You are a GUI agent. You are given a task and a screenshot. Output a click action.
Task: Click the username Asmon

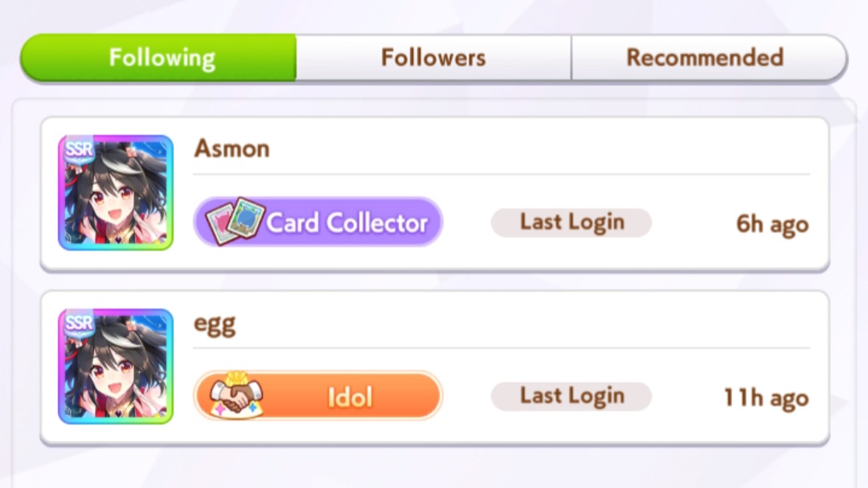click(232, 149)
